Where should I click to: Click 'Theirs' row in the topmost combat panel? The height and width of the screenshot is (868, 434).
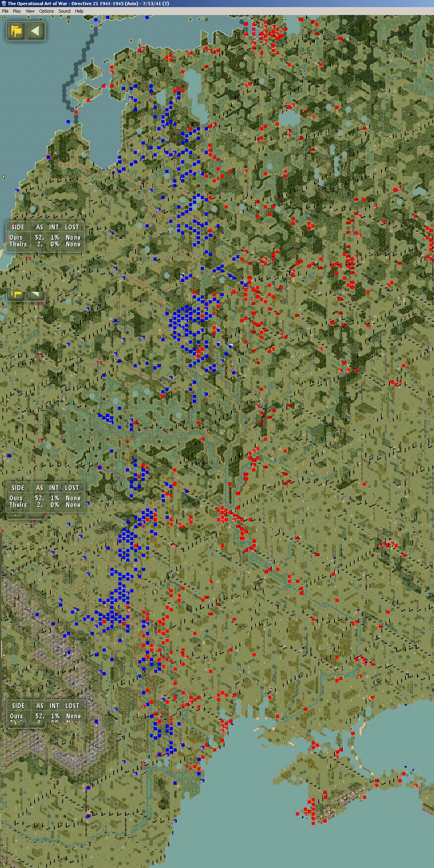[x=45, y=244]
